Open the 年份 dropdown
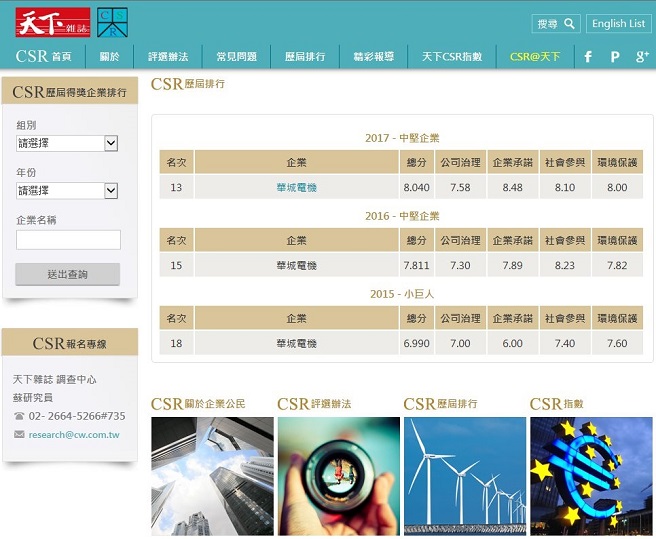656x539 pixels. point(67,191)
